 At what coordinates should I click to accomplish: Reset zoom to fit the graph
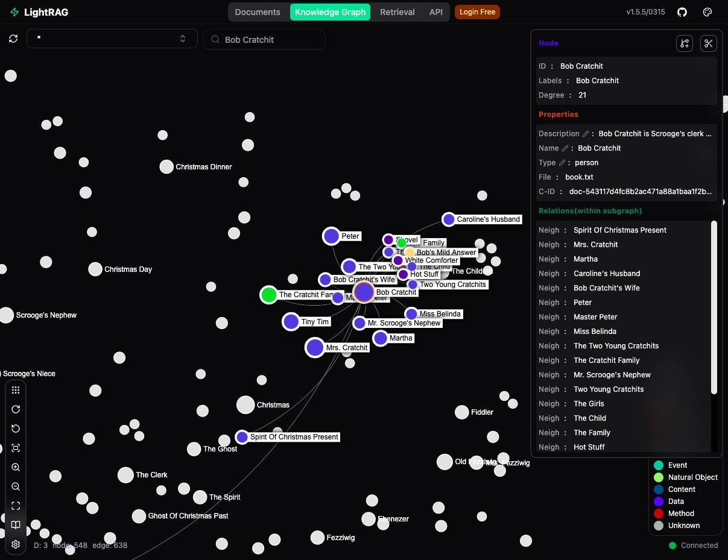[x=16, y=448]
